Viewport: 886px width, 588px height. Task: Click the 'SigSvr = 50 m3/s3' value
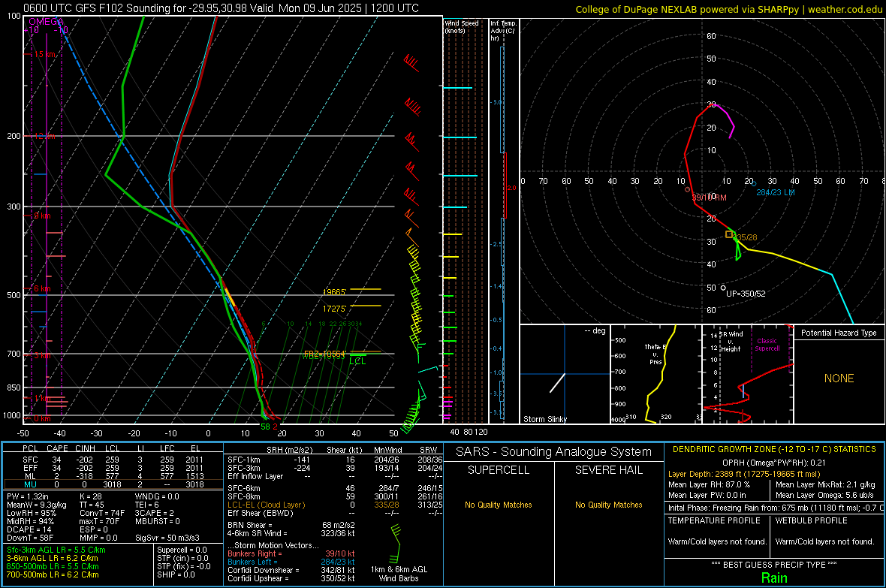tap(167, 538)
